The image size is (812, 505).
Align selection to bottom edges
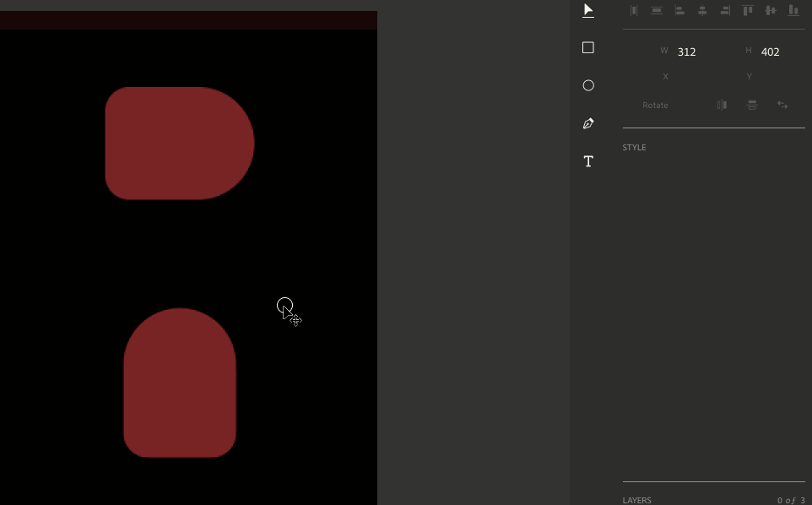(x=793, y=10)
